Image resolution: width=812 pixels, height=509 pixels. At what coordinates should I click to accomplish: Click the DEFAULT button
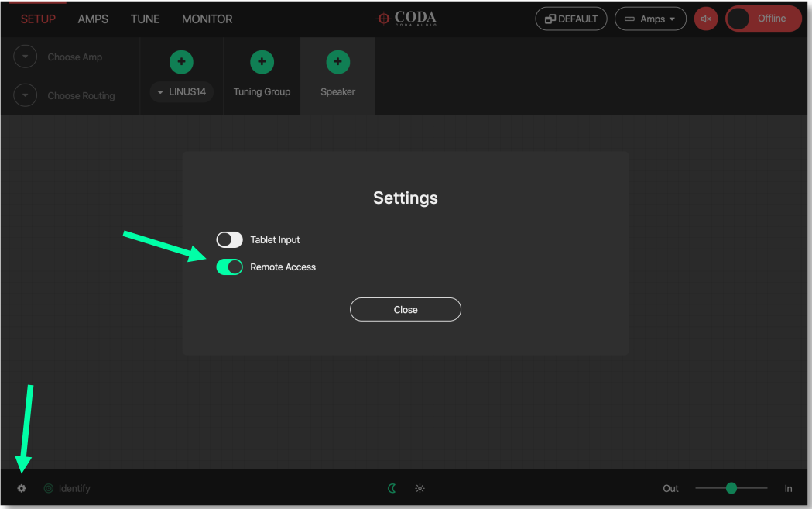[x=570, y=19]
